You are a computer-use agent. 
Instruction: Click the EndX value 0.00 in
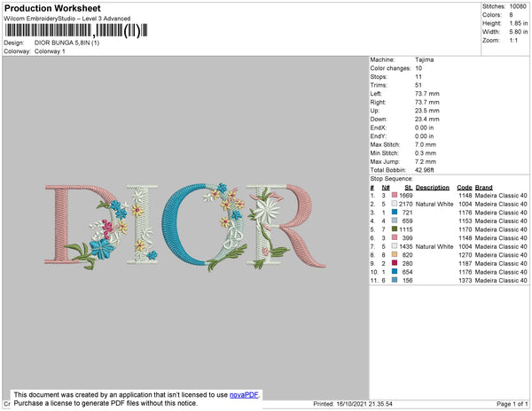(424, 128)
